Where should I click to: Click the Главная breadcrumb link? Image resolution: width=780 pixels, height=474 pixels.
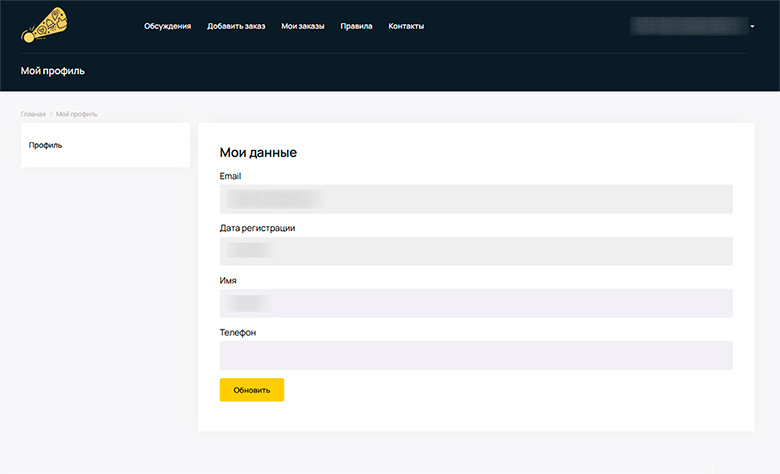[33, 114]
